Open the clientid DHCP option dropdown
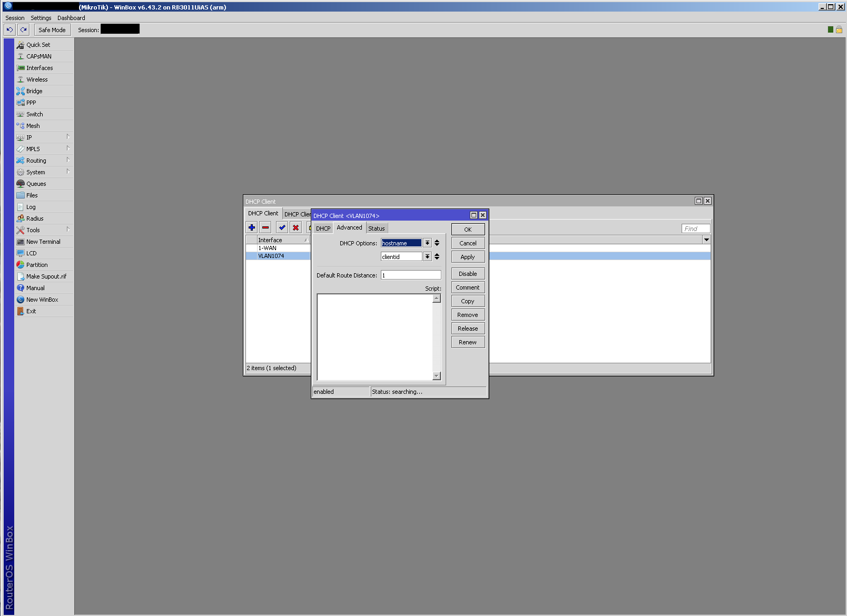The height and width of the screenshot is (616, 847). (427, 257)
